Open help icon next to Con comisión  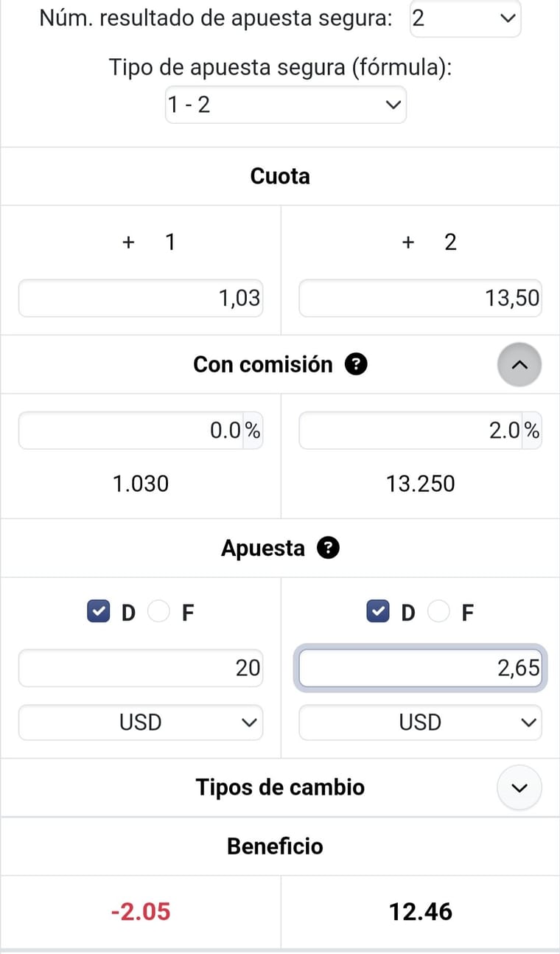tap(357, 364)
